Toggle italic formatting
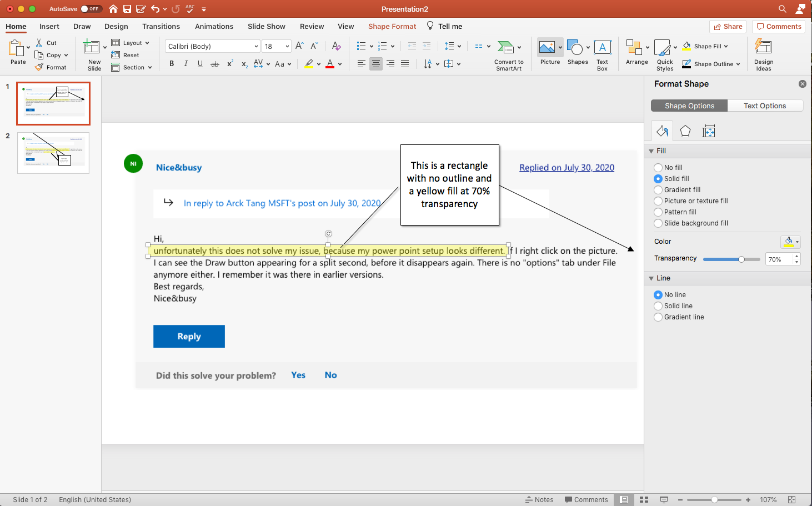Screen dimensions: 812x506 (x=186, y=64)
